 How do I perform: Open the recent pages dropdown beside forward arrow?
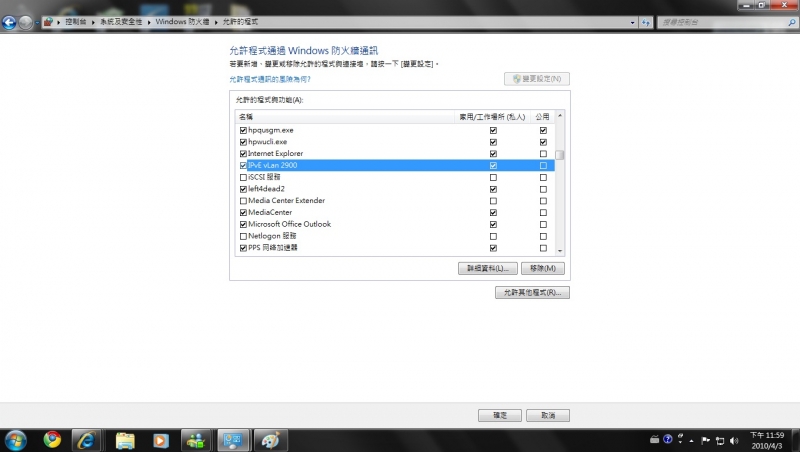click(37, 22)
